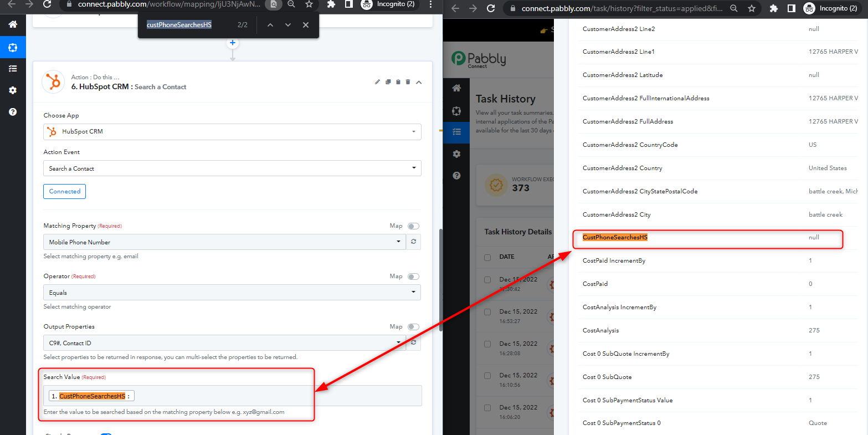The image size is (868, 435).
Task: Copy the HubSpot CRM step
Action: pos(388,82)
